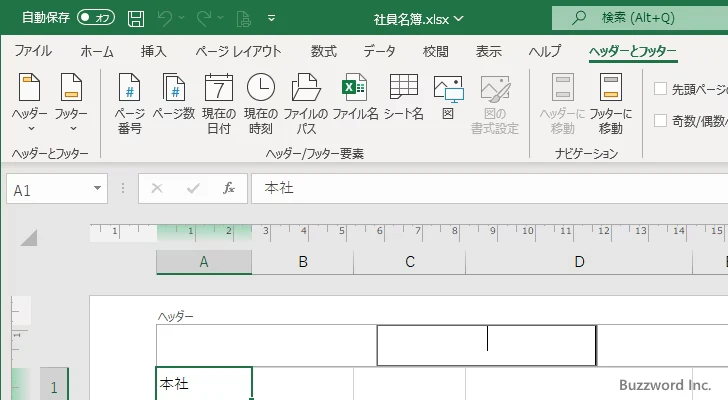Click the formula bar Cancel X icon
728x400 pixels.
coord(157,188)
